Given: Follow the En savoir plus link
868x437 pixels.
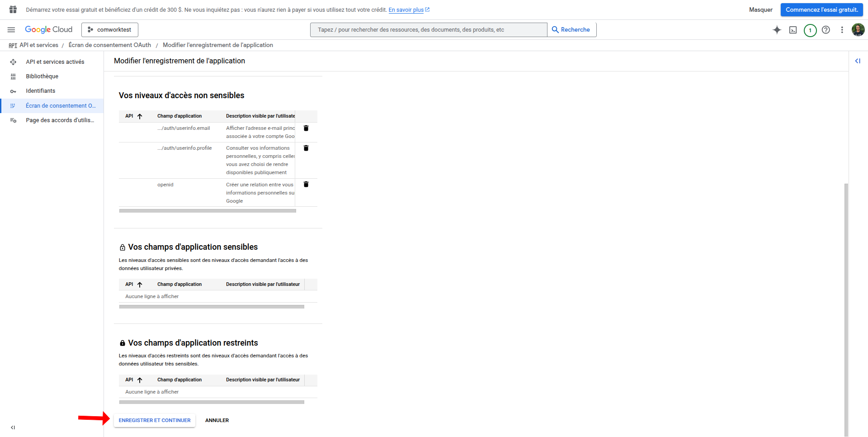Looking at the screenshot, I should (x=406, y=10).
